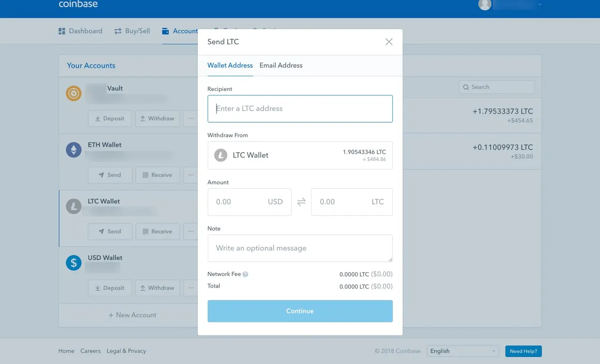Click the ETH Wallet account name
Screen dimensions: 600x364
pos(105,145)
